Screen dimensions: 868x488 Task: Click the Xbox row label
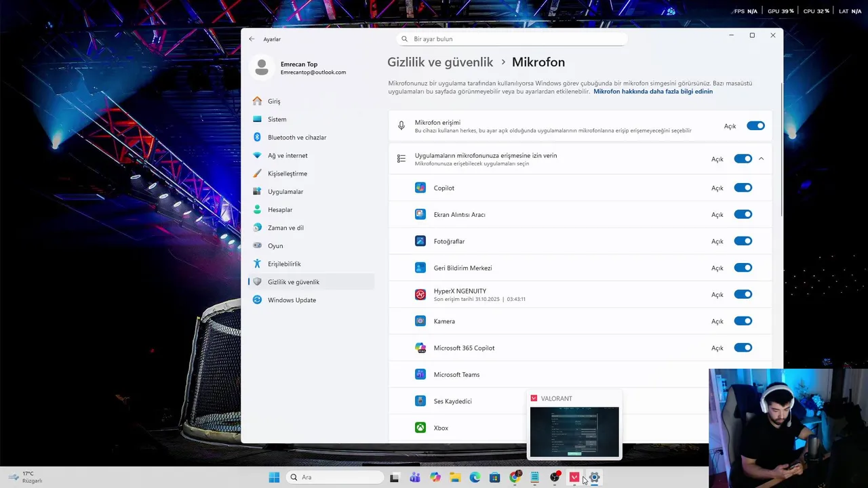[x=441, y=428]
